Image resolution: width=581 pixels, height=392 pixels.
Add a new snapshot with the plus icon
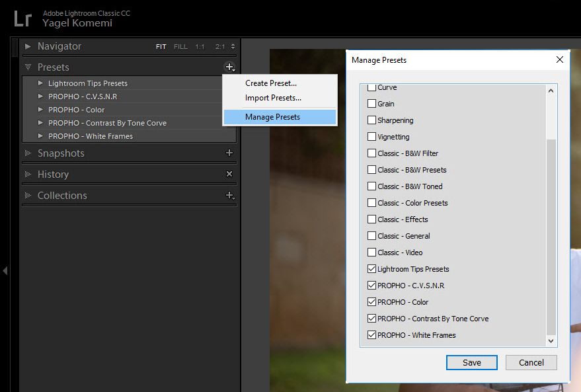[x=229, y=153]
